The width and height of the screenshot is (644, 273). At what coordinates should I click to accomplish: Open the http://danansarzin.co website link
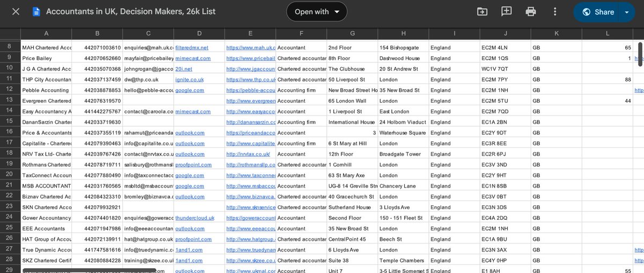251,122
